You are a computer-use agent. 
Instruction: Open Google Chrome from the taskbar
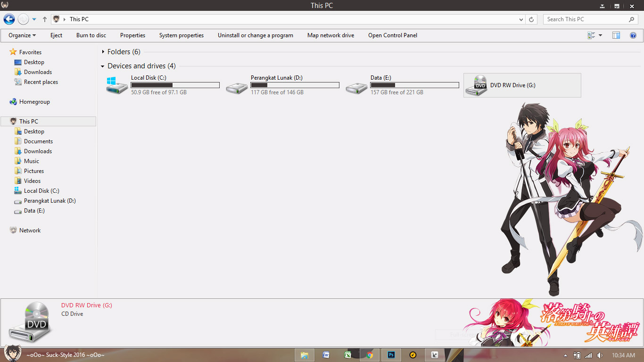click(x=370, y=355)
